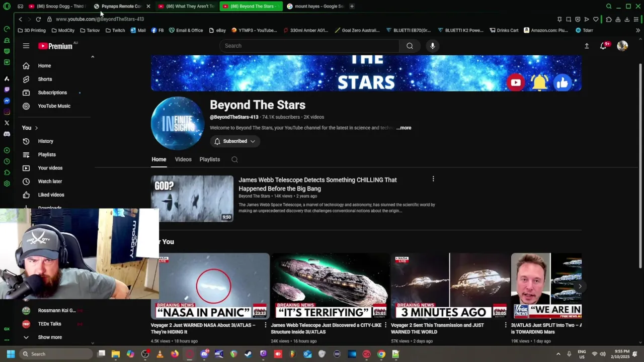Viewport: 644px width, 362px height.
Task: Open options menu for Voyager 2 Just WARNED video
Action: click(266, 325)
